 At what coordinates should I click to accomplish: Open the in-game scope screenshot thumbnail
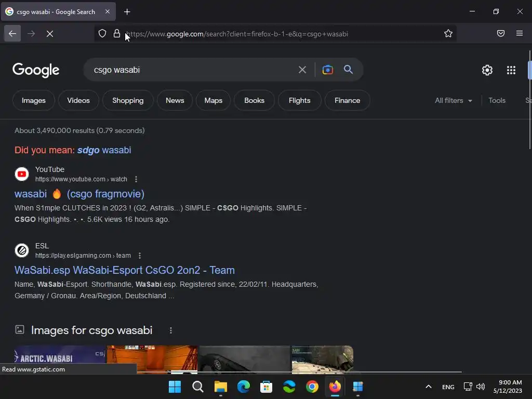[322, 358]
